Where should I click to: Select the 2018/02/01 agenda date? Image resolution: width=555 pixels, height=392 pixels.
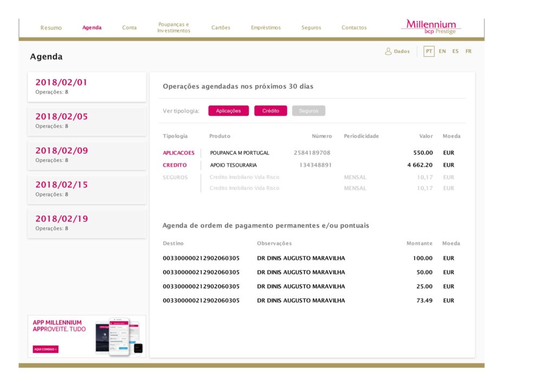click(87, 87)
